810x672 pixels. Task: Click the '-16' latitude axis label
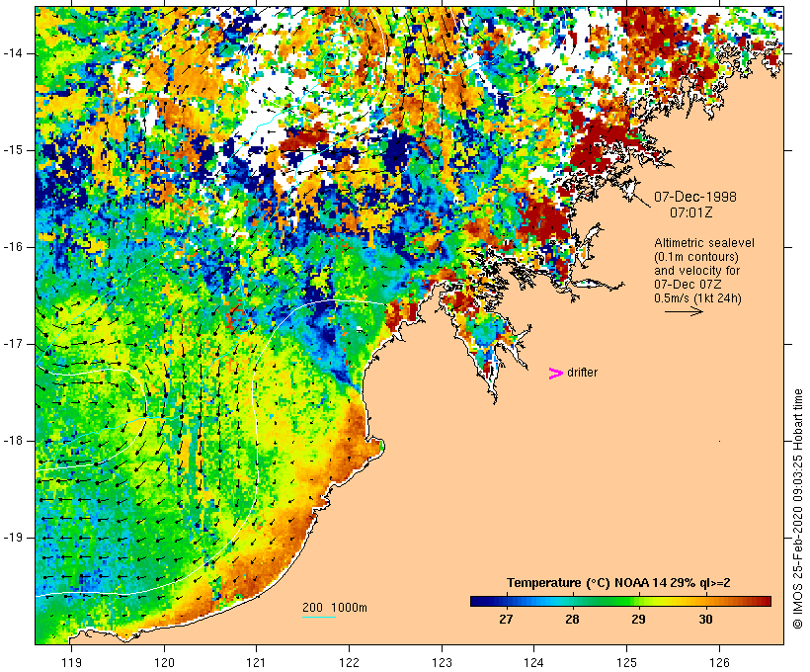click(x=13, y=247)
